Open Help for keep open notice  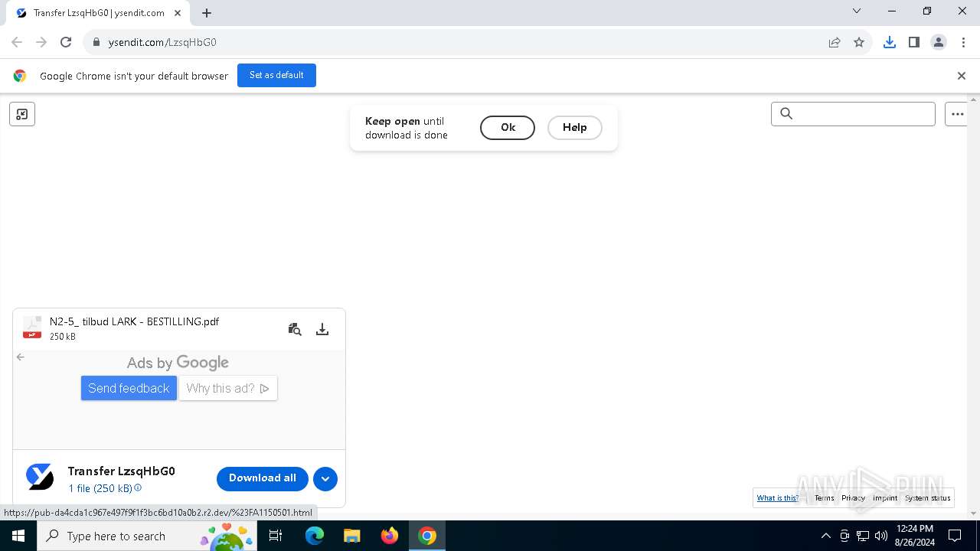pos(575,128)
